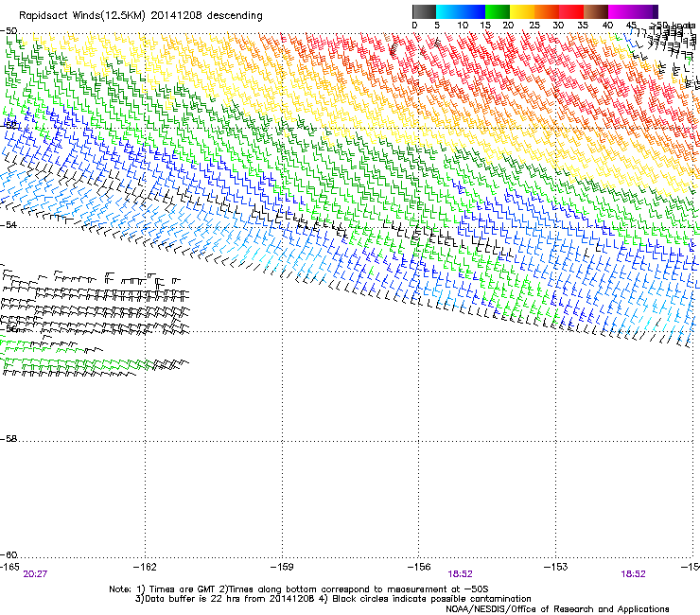This screenshot has width=700, height=615.
Task: Click the legend label '40'
Action: pos(607,26)
